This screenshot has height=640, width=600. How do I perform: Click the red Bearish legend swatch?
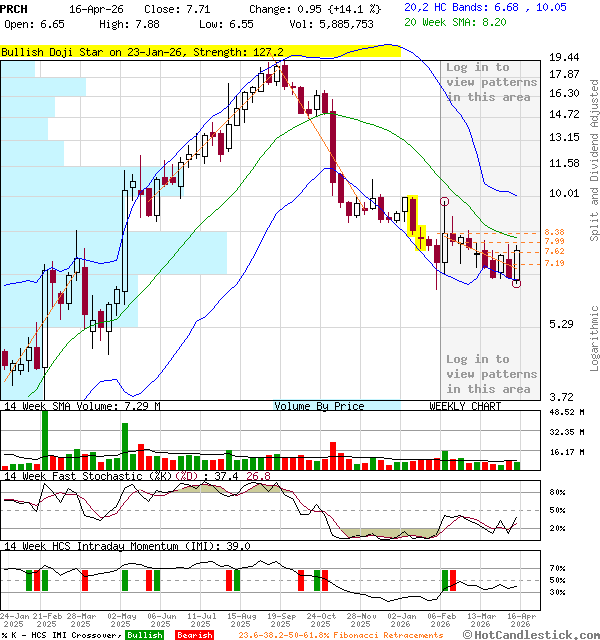click(193, 635)
